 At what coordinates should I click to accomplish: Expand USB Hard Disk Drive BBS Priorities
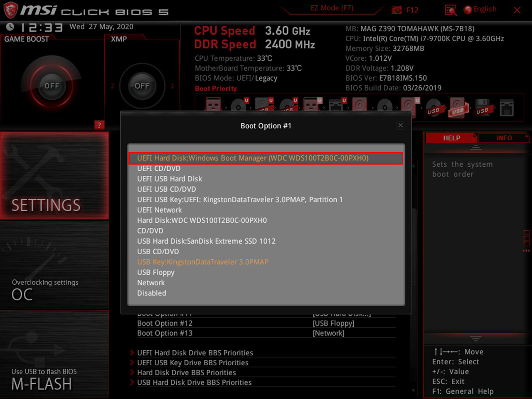point(195,382)
